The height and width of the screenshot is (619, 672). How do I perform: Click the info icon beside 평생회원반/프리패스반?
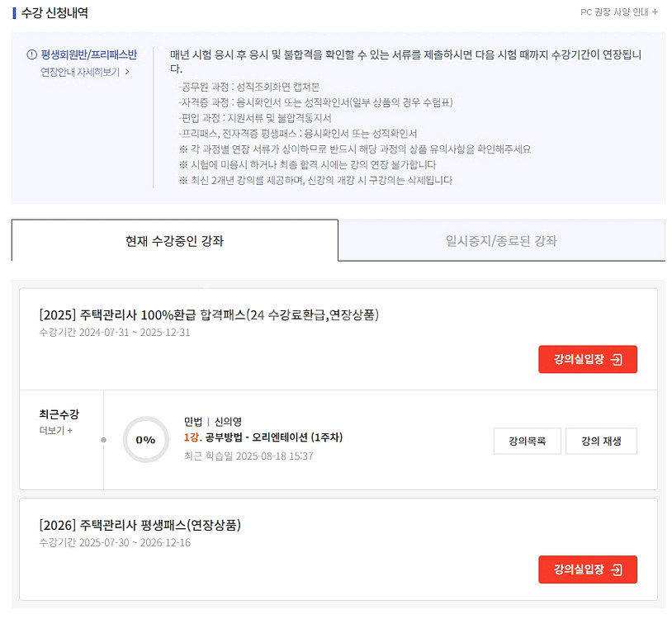pyautogui.click(x=32, y=54)
